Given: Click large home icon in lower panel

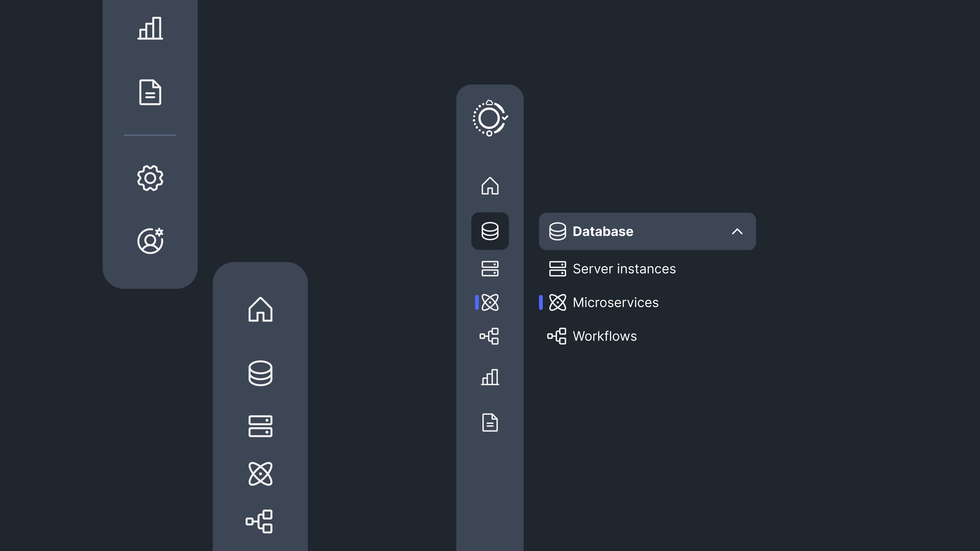Looking at the screenshot, I should click(x=260, y=309).
